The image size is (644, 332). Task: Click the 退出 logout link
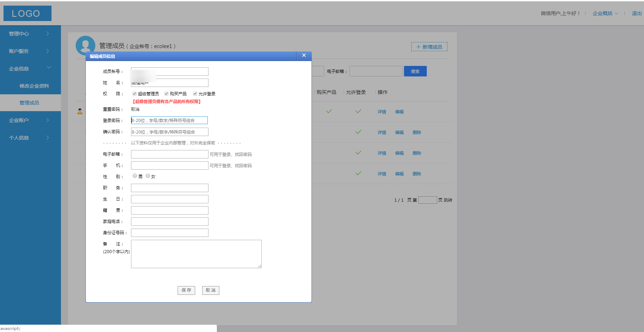pos(636,13)
